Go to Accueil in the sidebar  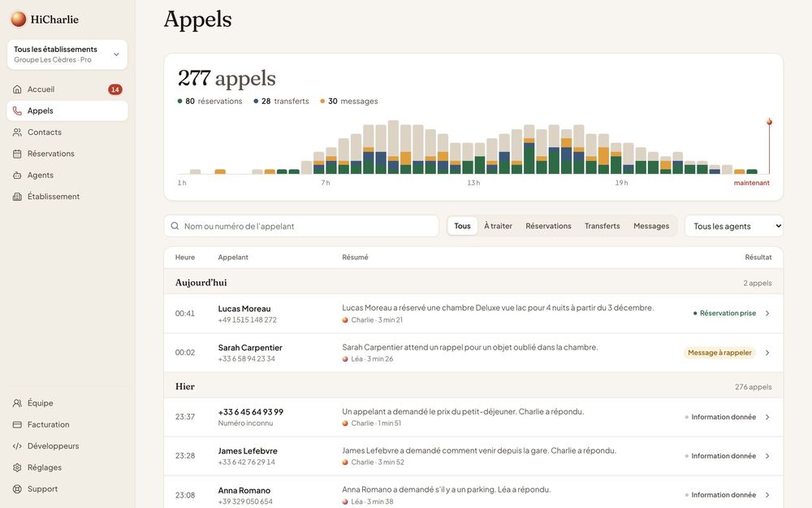click(x=67, y=89)
